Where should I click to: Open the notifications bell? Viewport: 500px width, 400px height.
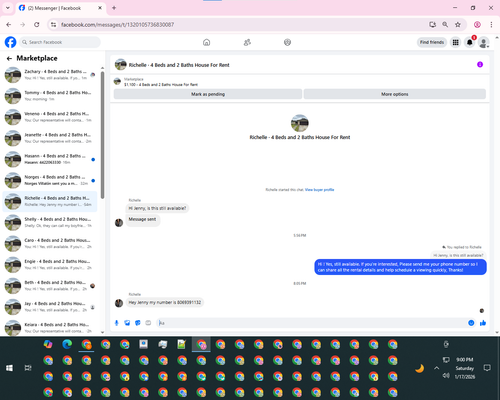[x=470, y=42]
